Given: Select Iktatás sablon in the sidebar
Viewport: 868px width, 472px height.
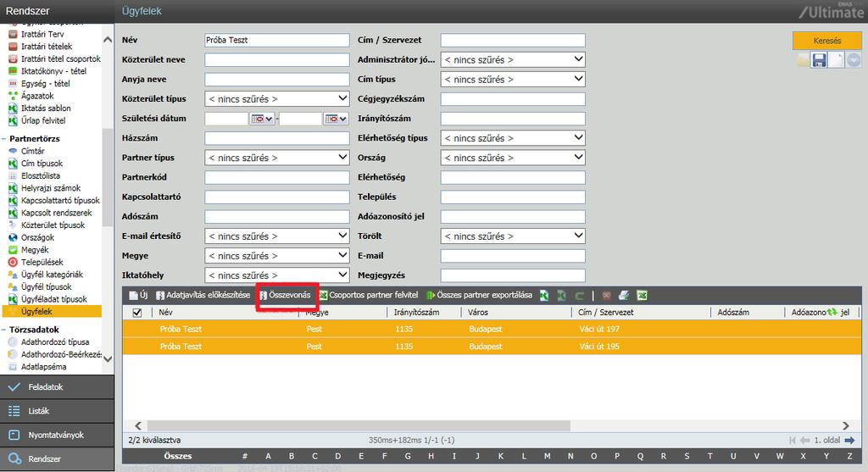Looking at the screenshot, I should pyautogui.click(x=46, y=108).
